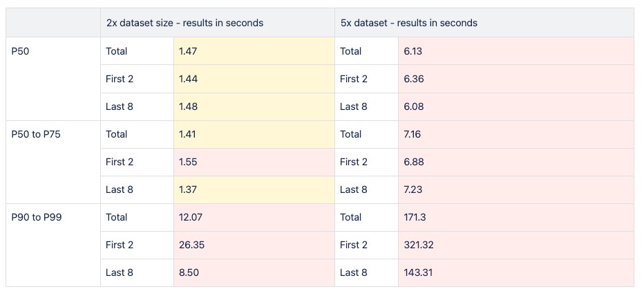Click the "2x dataset size" column header
The height and width of the screenshot is (296, 644).
[184, 23]
